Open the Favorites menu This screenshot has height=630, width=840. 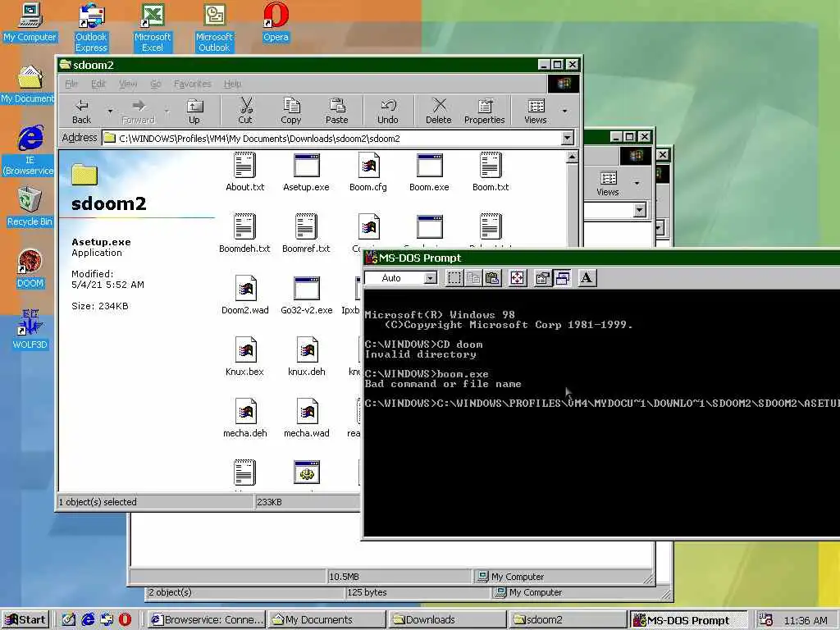(192, 84)
